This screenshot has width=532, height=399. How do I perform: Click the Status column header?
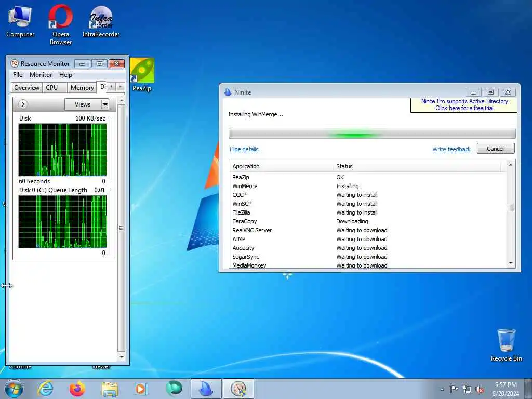coord(417,166)
